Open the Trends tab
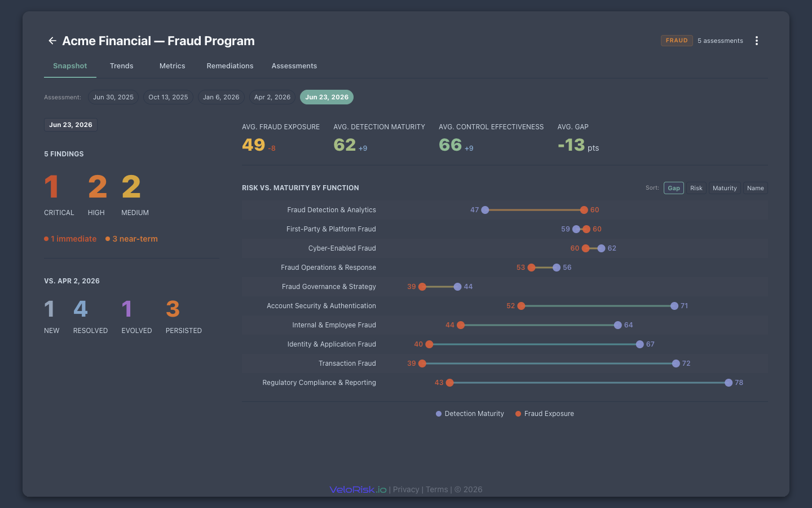 click(122, 66)
